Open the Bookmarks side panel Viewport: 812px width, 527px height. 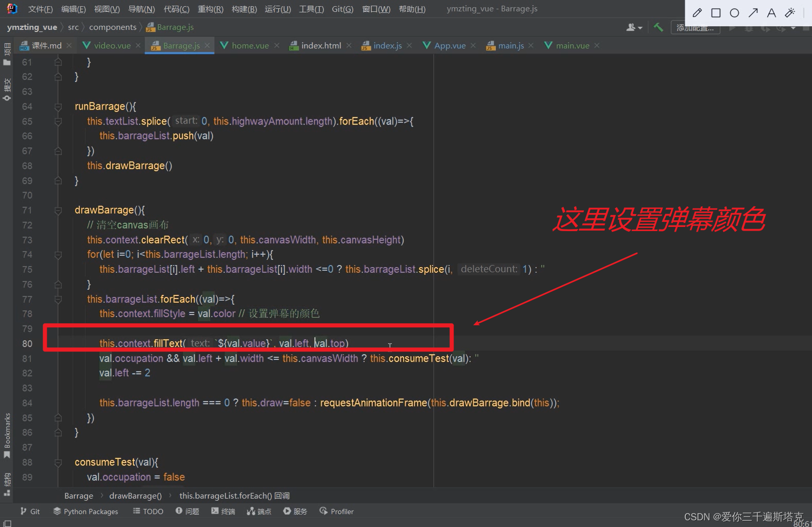(x=7, y=435)
